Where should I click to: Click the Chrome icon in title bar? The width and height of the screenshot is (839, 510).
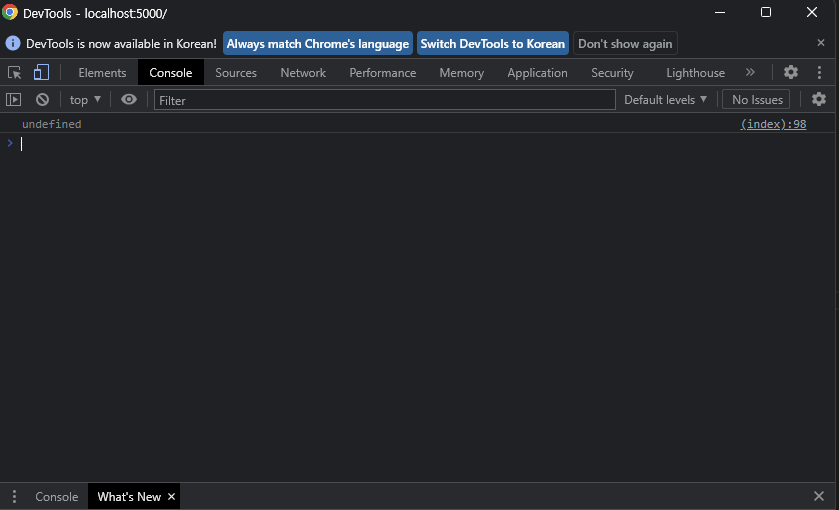10,12
